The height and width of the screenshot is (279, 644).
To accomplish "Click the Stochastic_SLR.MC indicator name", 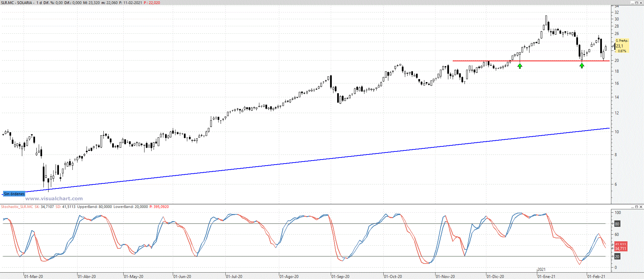I will click(x=17, y=207).
